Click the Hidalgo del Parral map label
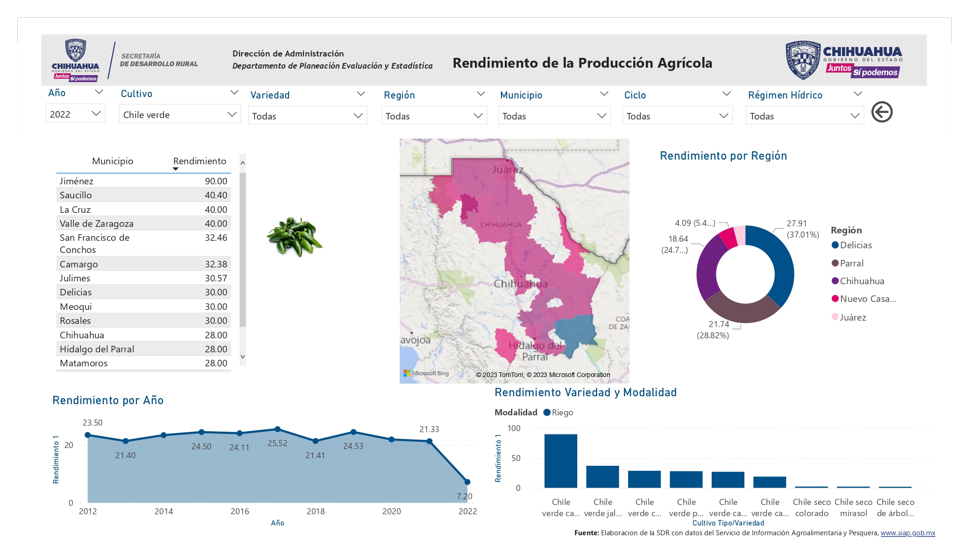The image size is (969, 560). (535, 351)
